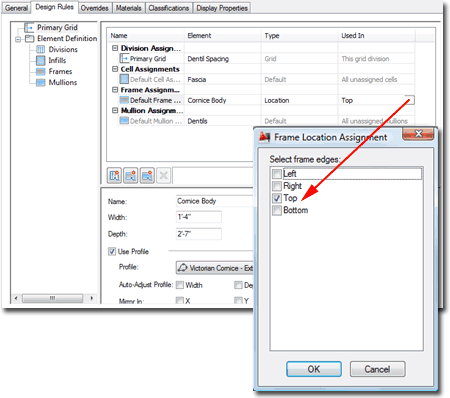The width and height of the screenshot is (450, 398).
Task: Click the Name column header
Action: tap(146, 36)
